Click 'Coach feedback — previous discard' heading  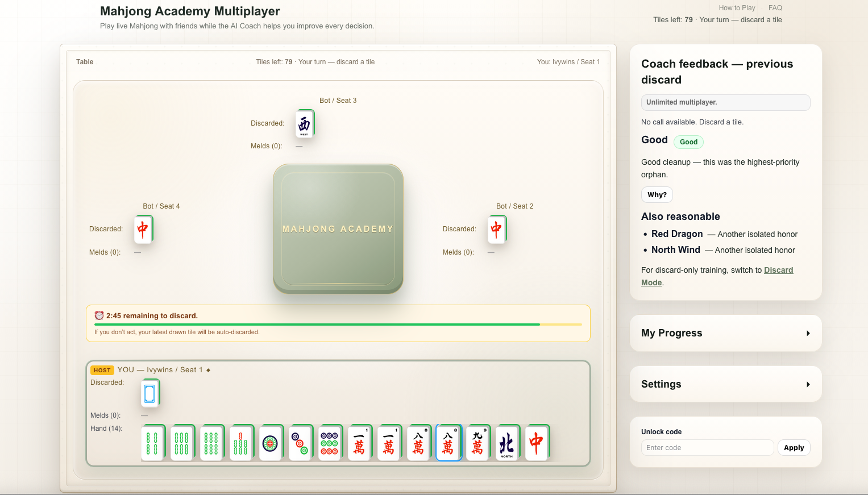coord(717,72)
